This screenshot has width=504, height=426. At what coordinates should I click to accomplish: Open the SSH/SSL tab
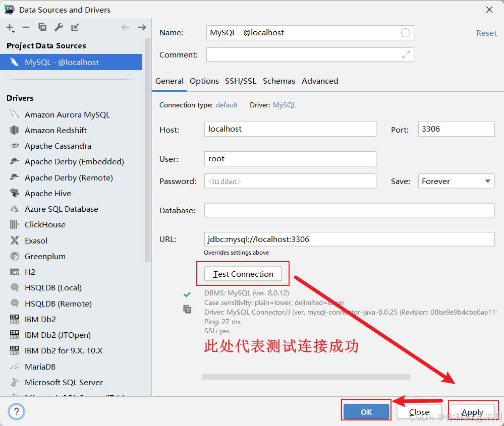pos(241,81)
